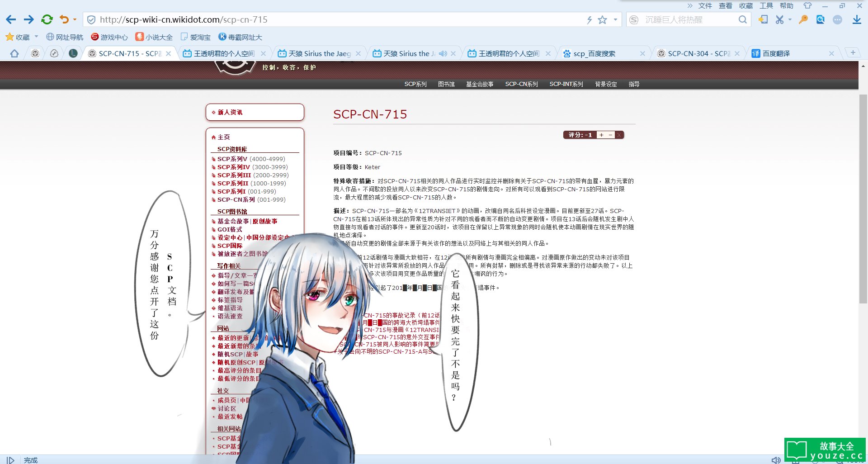Switch to the scp_百度搜索 tab

(x=604, y=53)
